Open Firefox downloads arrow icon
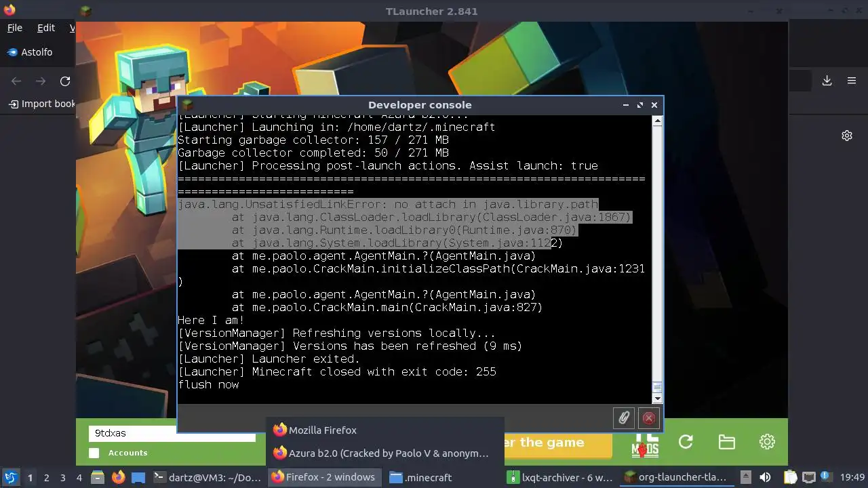 [x=827, y=81]
